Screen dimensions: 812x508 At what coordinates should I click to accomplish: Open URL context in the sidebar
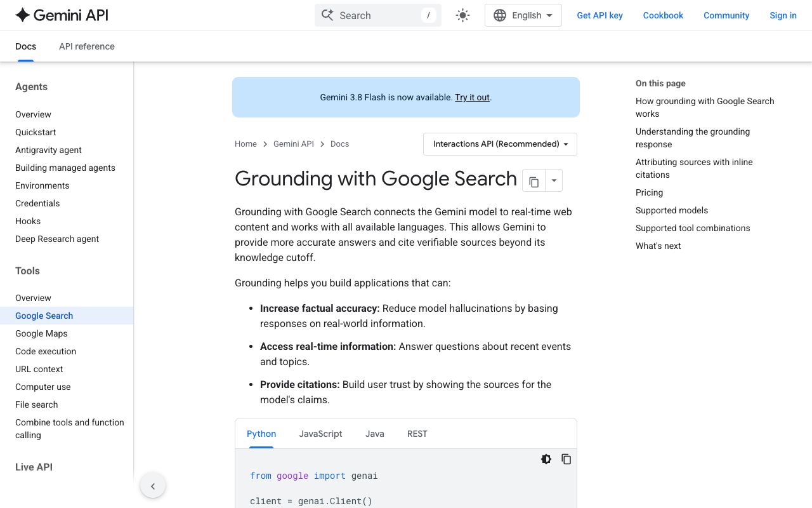(x=39, y=369)
